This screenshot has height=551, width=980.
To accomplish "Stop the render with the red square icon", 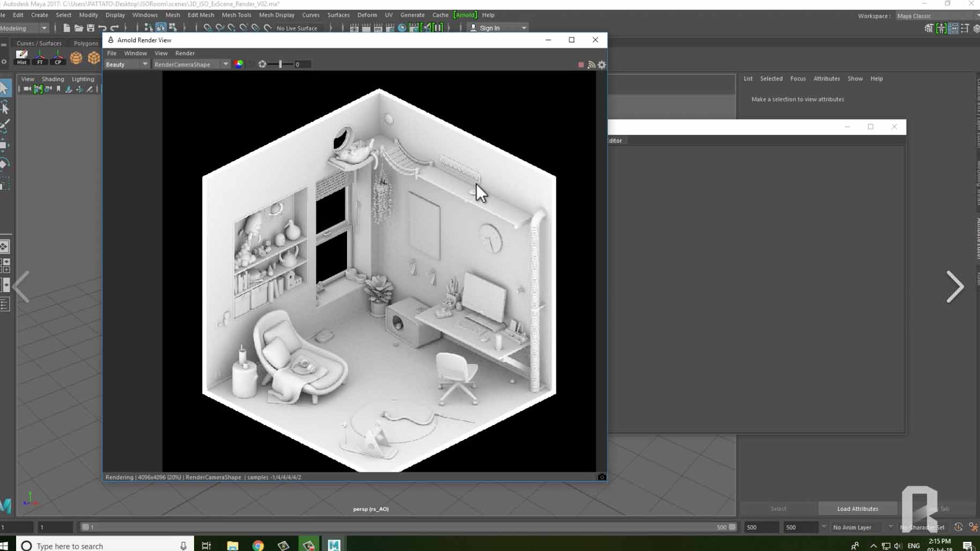I will pyautogui.click(x=581, y=65).
